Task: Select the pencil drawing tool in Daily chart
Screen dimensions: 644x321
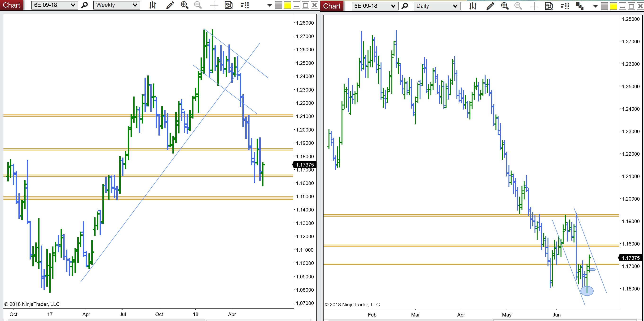Action: [x=490, y=6]
